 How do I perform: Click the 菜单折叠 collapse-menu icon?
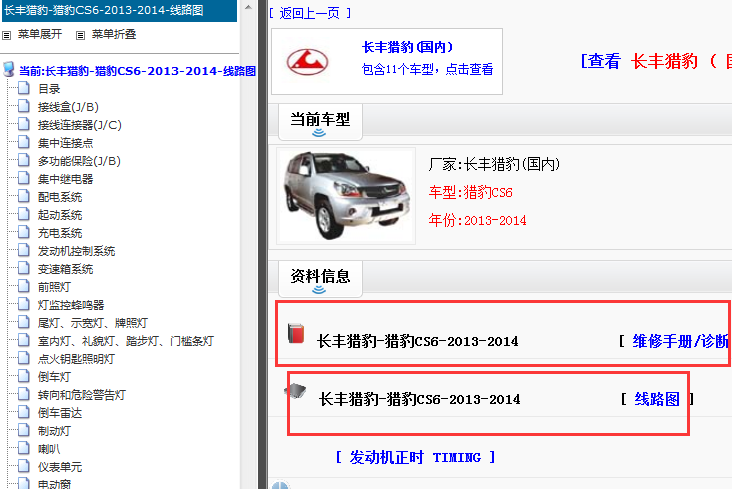(80, 35)
